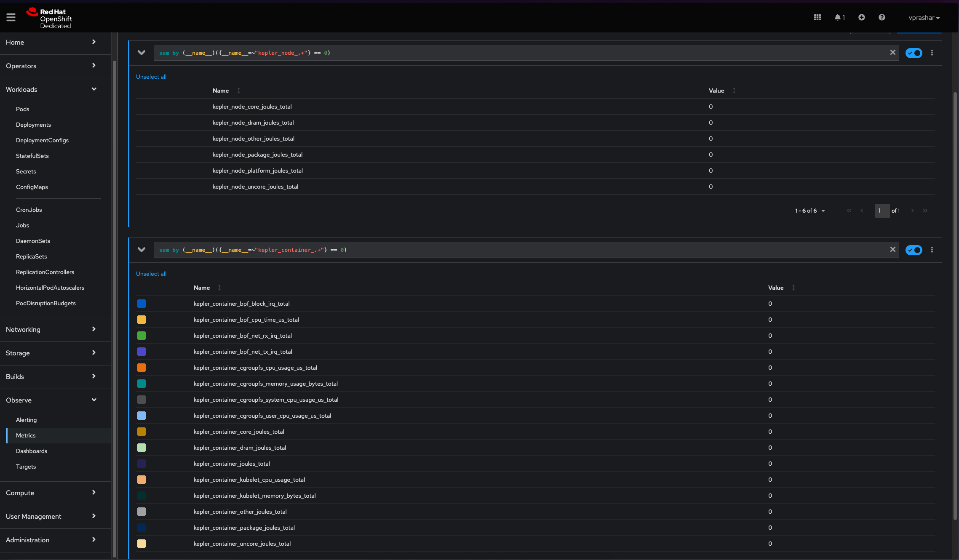Viewport: 959px width, 560px height.
Task: Disable the kepler_container query toggle
Action: click(x=914, y=250)
